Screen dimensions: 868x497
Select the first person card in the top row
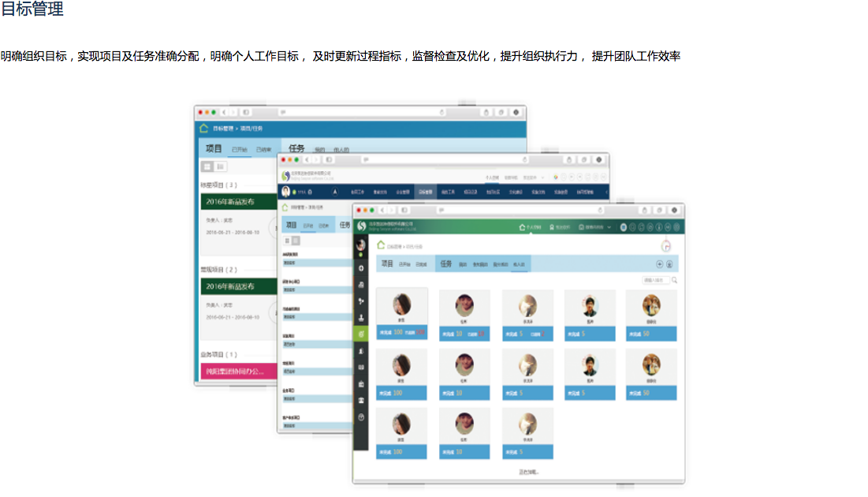[401, 315]
